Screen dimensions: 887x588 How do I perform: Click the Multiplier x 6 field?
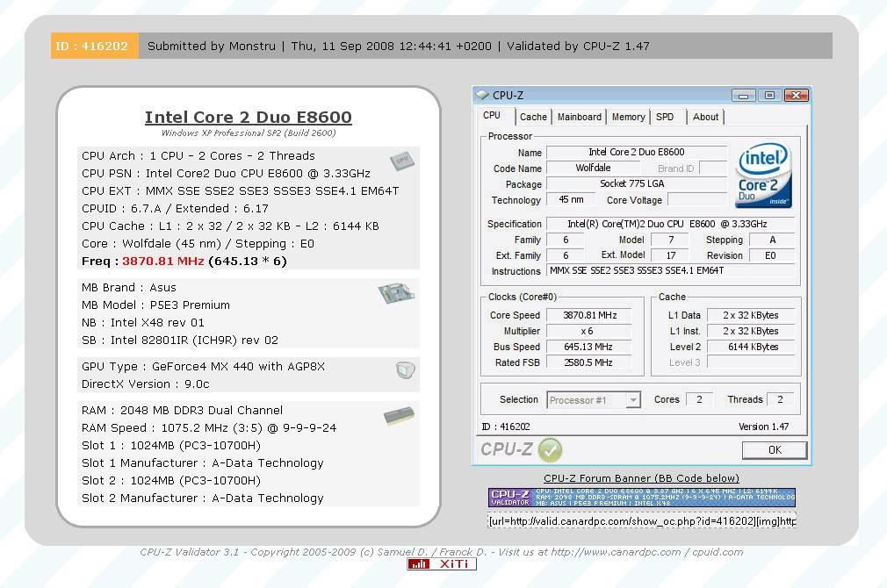click(589, 332)
